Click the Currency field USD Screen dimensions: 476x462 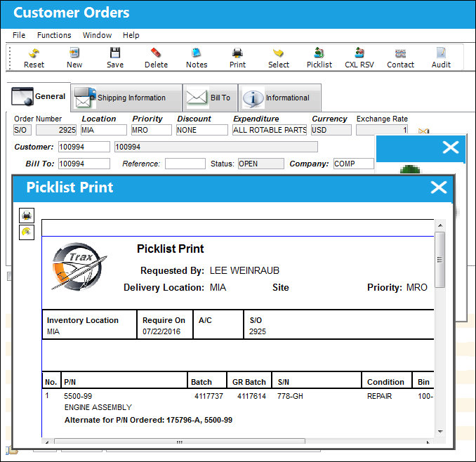coord(331,130)
